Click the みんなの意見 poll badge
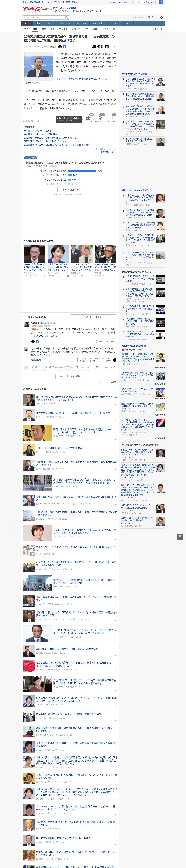 click(x=30, y=158)
